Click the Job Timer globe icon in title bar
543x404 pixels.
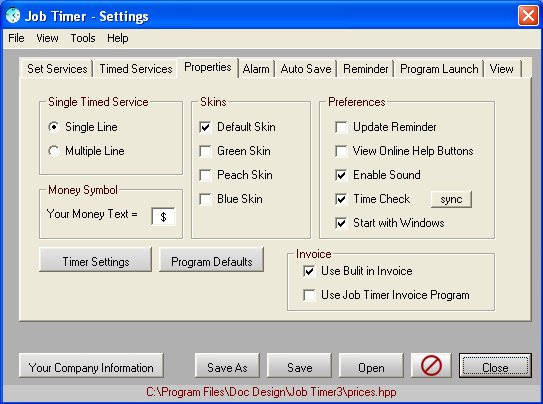coord(13,16)
